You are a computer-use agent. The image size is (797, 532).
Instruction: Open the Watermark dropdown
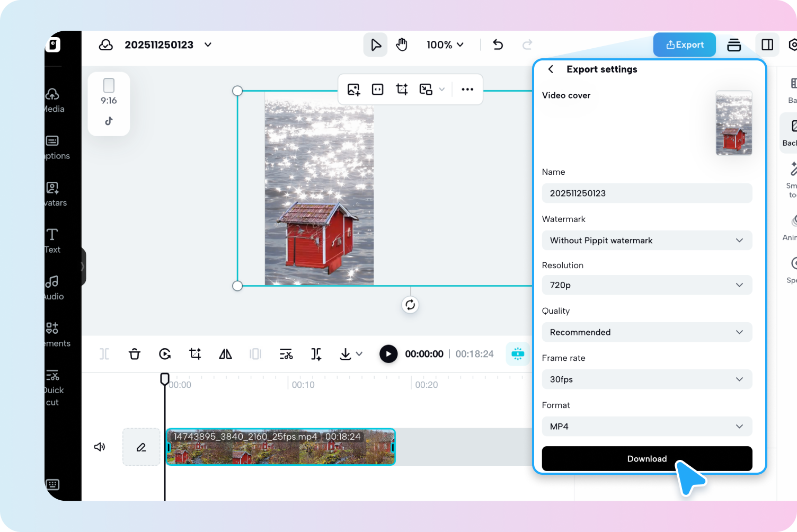click(x=647, y=241)
